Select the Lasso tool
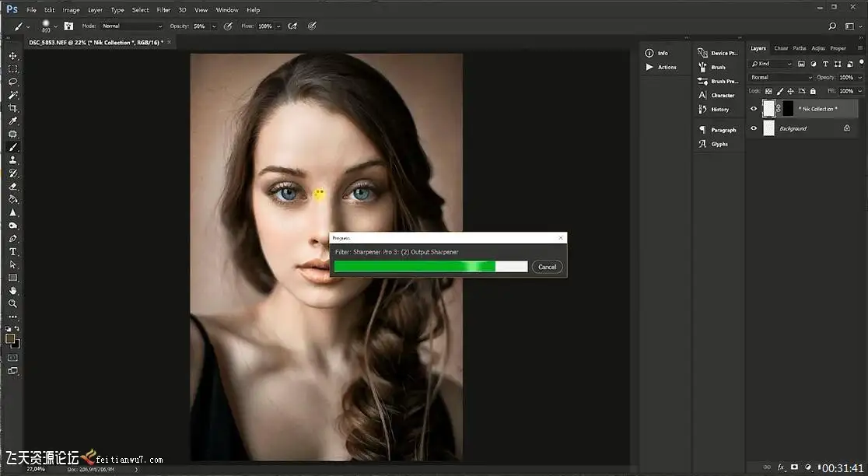868x476 pixels. pos(13,82)
